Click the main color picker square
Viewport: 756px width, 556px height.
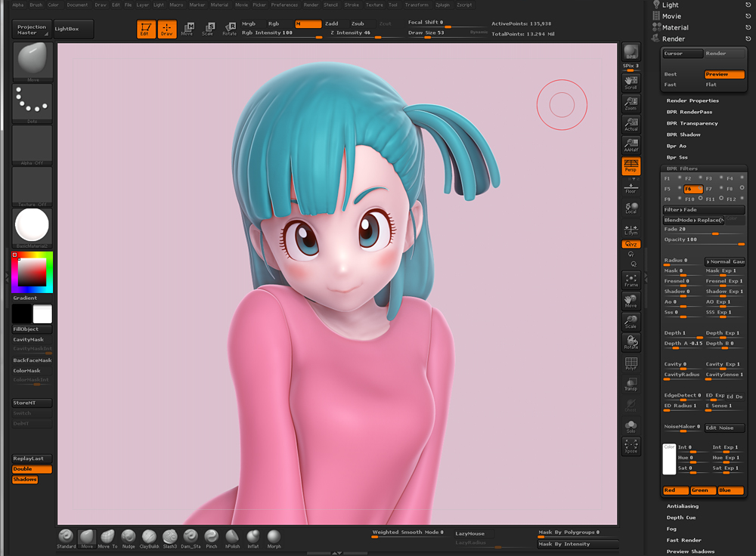click(33, 272)
